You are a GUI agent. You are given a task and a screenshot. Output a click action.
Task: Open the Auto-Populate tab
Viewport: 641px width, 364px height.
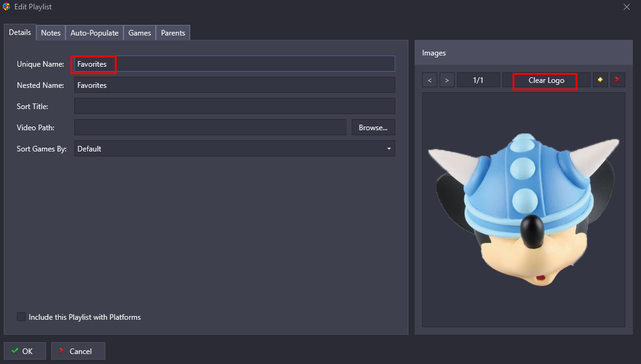click(x=94, y=33)
